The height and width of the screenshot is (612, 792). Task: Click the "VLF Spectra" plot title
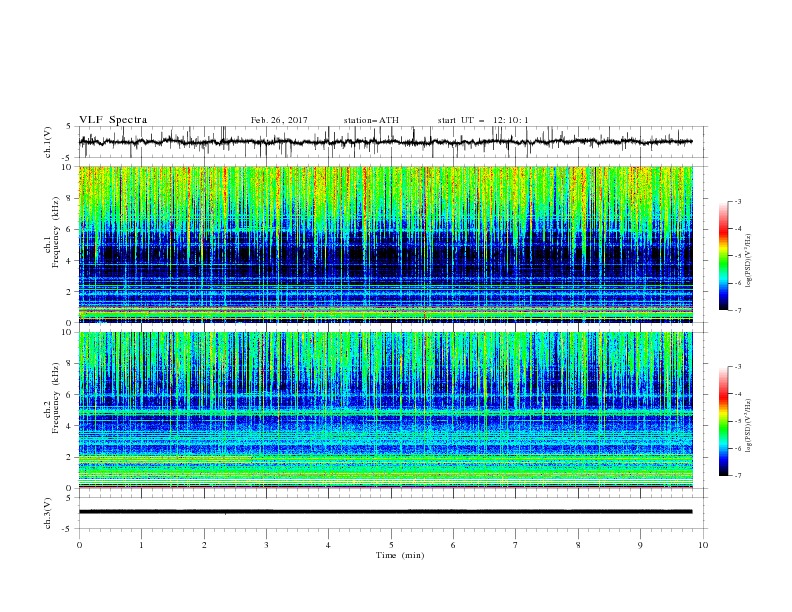click(113, 120)
